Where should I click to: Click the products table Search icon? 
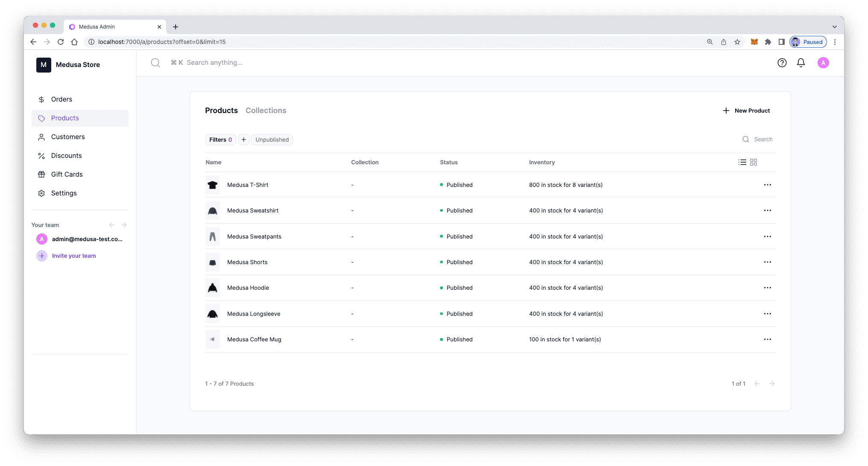(x=746, y=139)
